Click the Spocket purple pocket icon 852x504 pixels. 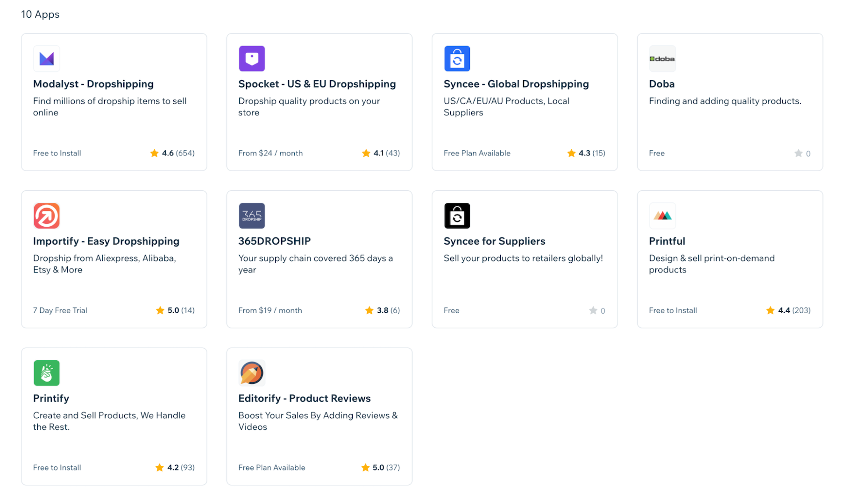(252, 58)
